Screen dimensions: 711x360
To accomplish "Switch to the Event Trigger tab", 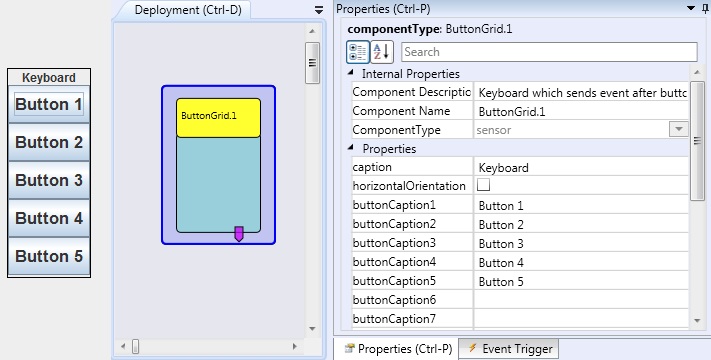I will pos(509,349).
